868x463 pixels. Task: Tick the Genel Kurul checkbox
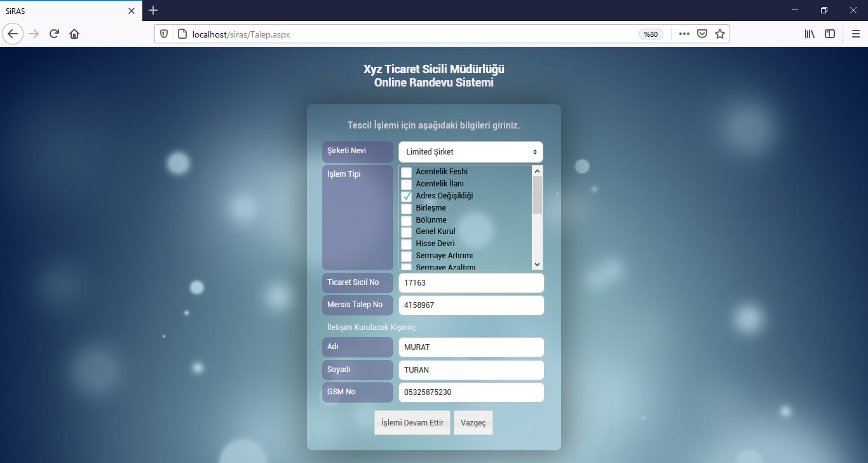click(407, 232)
